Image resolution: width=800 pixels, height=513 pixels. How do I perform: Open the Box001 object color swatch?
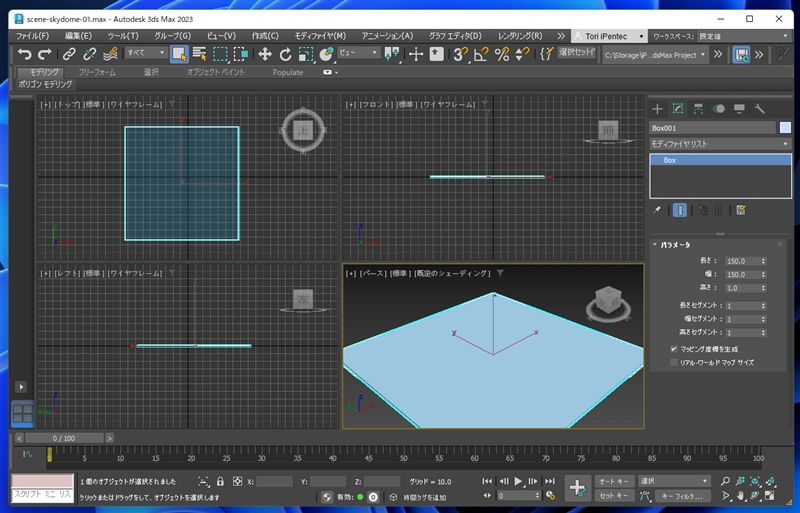pos(785,128)
